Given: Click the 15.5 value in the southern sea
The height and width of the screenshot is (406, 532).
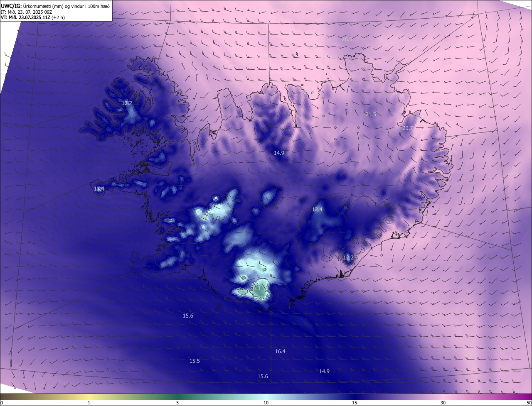Looking at the screenshot, I should point(195,361).
